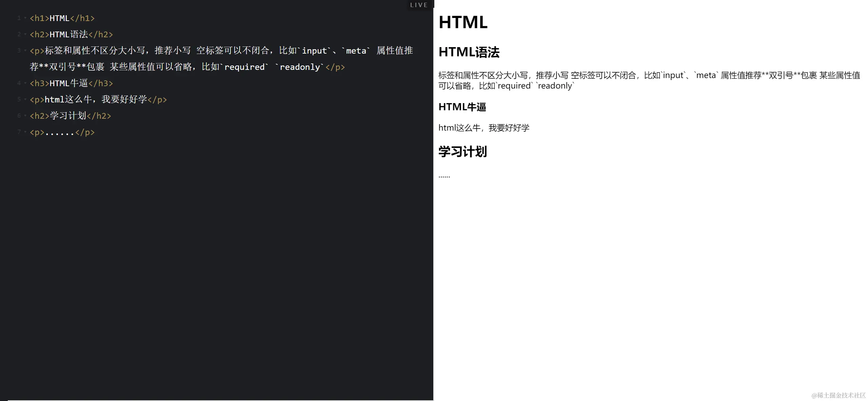Collapse the fold arrow on line 1

point(25,18)
